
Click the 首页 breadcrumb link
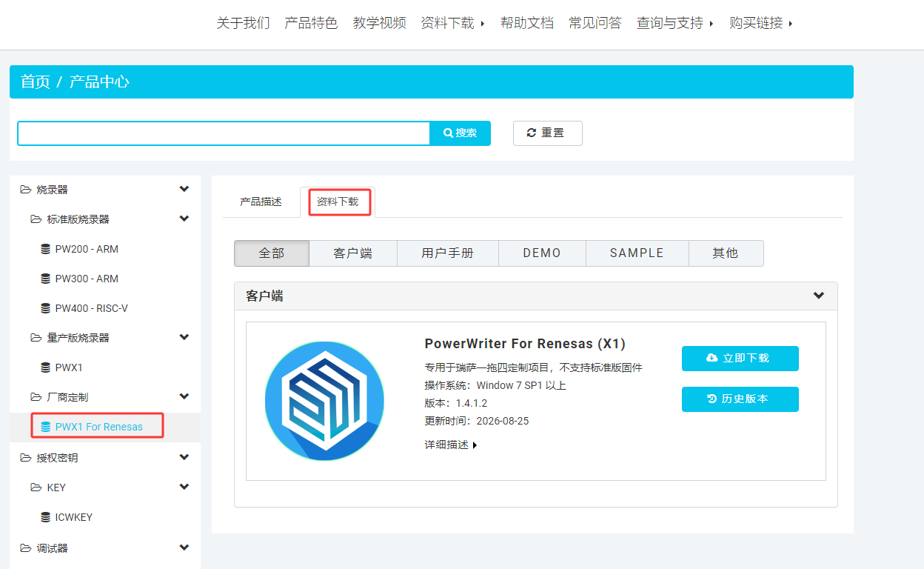(x=36, y=81)
